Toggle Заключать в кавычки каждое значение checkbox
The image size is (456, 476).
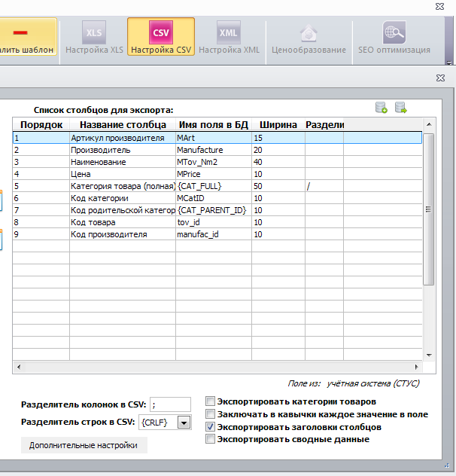(x=210, y=413)
